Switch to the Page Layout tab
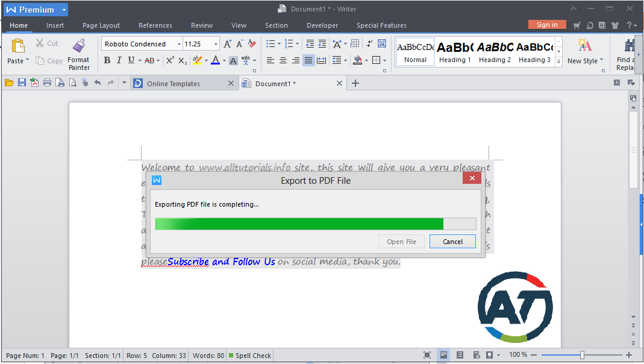Screen dimensions: 644x364 101,25
